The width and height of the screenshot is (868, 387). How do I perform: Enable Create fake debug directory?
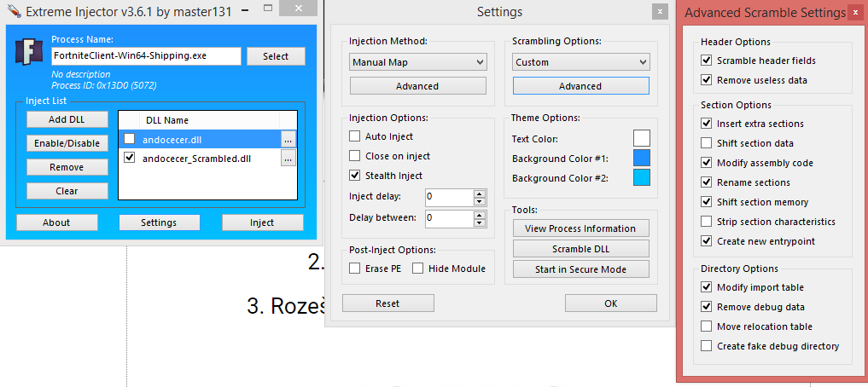click(x=706, y=346)
